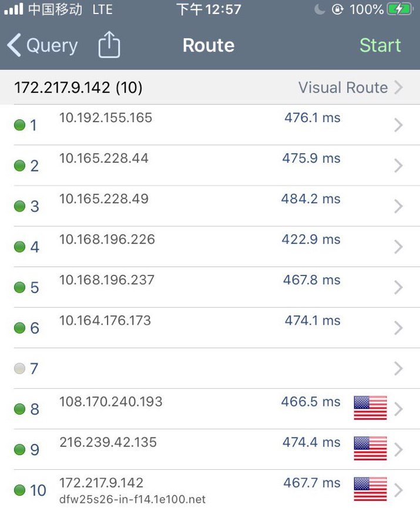Expand details chevron for hop 2
The width and height of the screenshot is (420, 508).
pyautogui.click(x=398, y=166)
